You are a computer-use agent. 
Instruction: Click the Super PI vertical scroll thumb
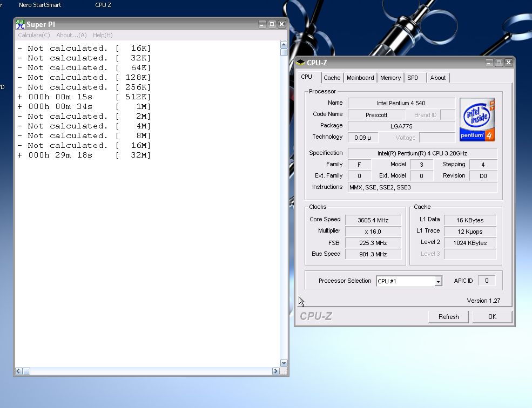(284, 52)
